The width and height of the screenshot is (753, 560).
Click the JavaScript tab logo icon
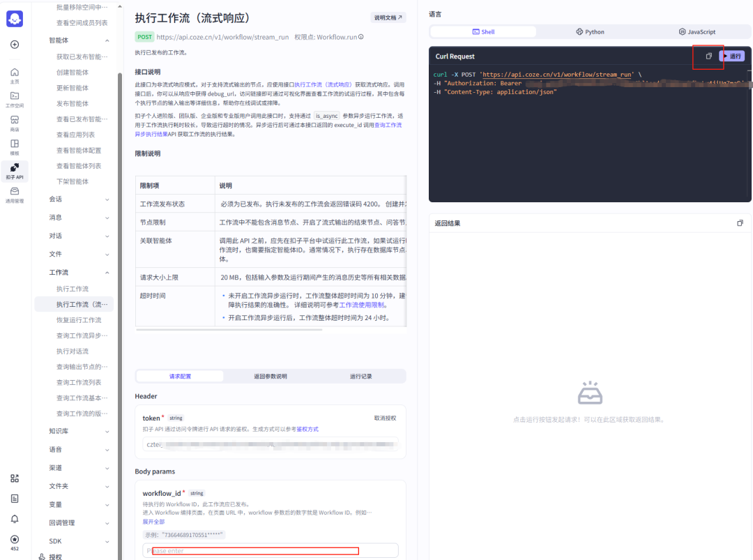pyautogui.click(x=682, y=31)
